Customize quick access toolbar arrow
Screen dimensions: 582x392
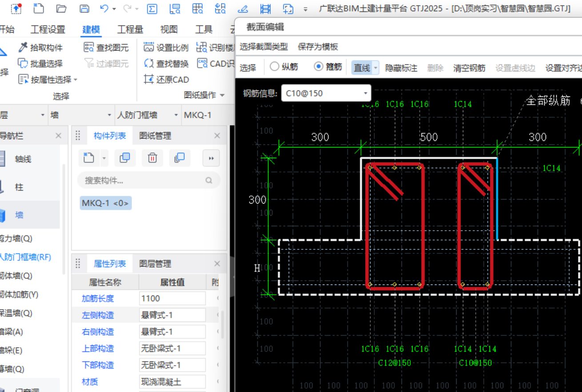305,9
